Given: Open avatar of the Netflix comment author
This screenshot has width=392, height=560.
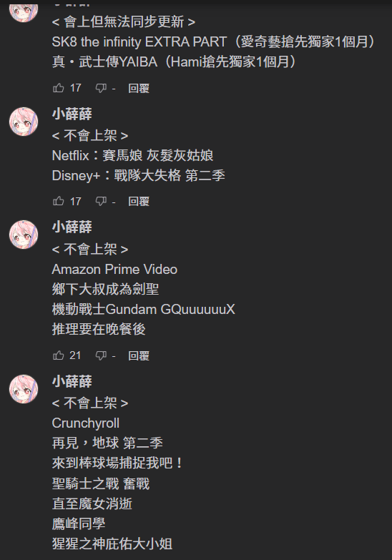Looking at the screenshot, I should tap(24, 122).
